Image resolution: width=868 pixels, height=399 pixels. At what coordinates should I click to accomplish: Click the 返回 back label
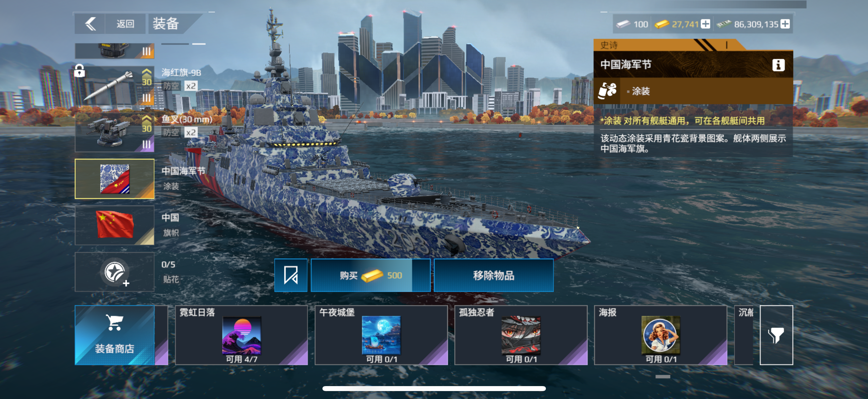click(x=125, y=24)
